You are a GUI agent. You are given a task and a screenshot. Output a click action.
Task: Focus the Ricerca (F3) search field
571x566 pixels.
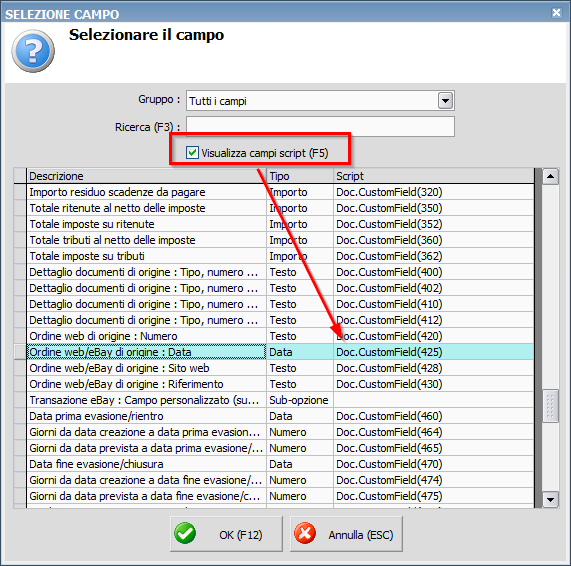point(320,127)
